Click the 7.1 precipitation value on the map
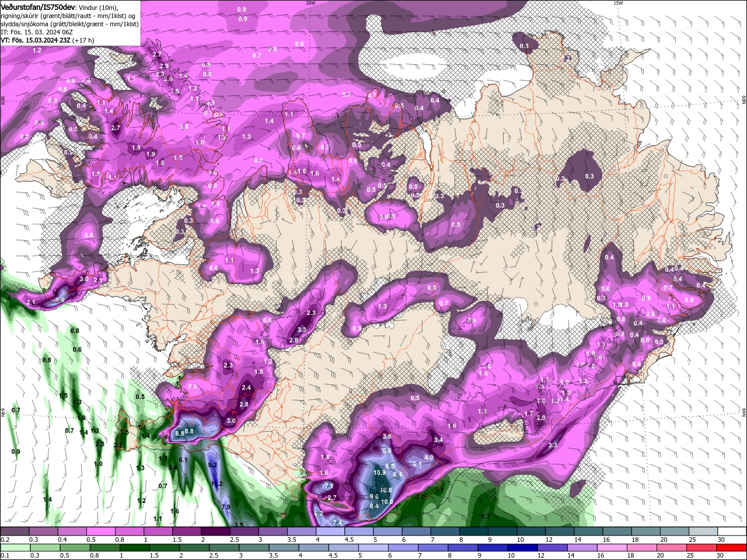The height and width of the screenshot is (560, 747). [329, 486]
